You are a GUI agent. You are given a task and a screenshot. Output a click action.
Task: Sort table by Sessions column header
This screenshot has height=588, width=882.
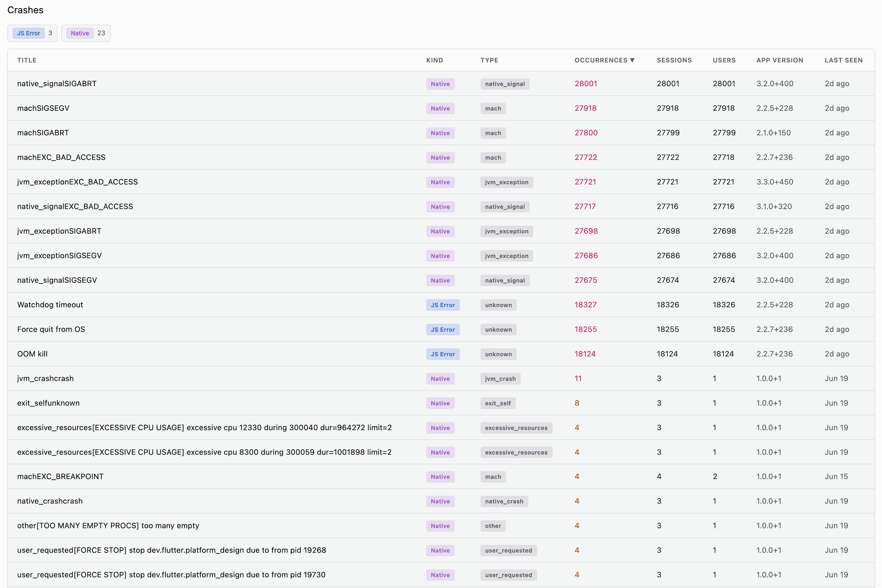point(674,60)
